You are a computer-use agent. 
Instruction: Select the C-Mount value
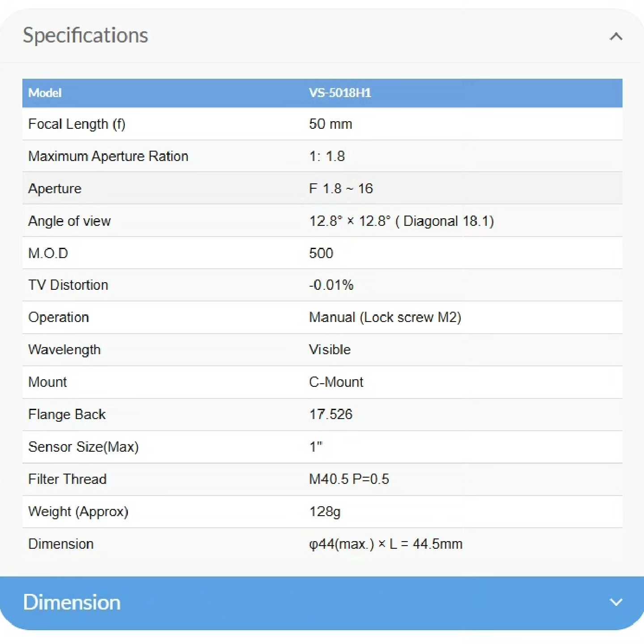(x=336, y=382)
